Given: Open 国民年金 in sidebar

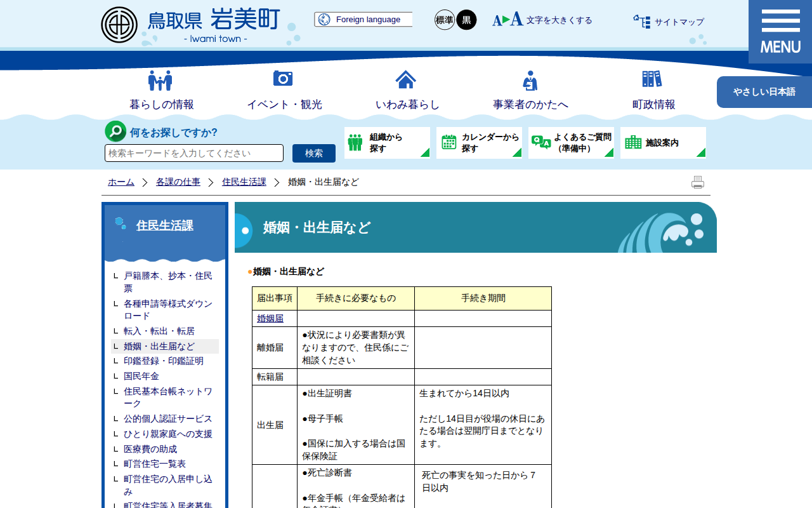Looking at the screenshot, I should coord(141,377).
